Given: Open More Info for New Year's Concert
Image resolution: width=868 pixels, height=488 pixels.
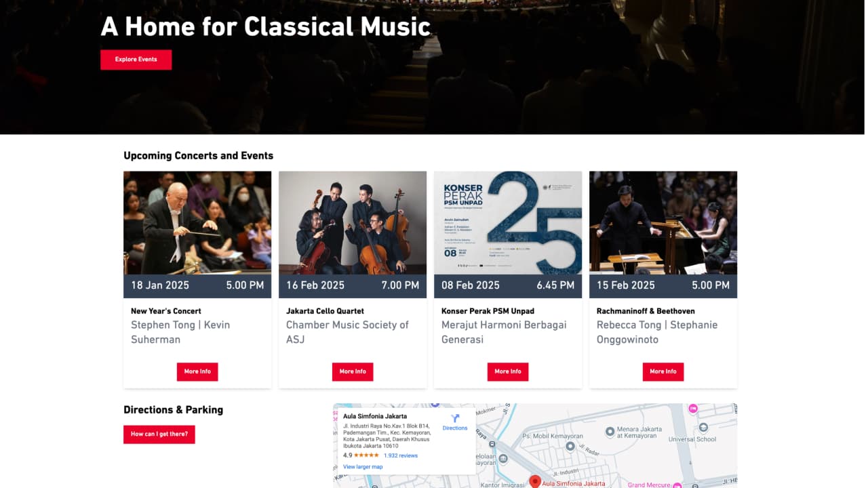Looking at the screenshot, I should pyautogui.click(x=197, y=371).
